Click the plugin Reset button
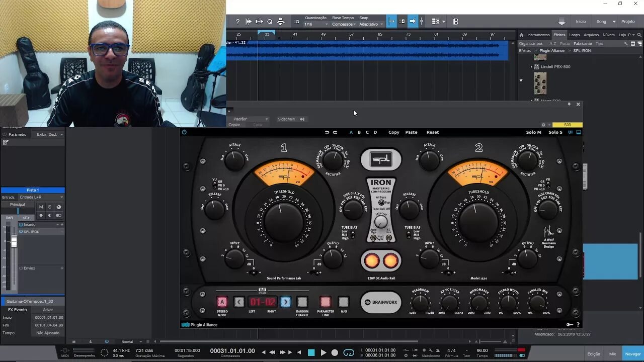Viewport: 644px width, 362px height. pos(433,132)
